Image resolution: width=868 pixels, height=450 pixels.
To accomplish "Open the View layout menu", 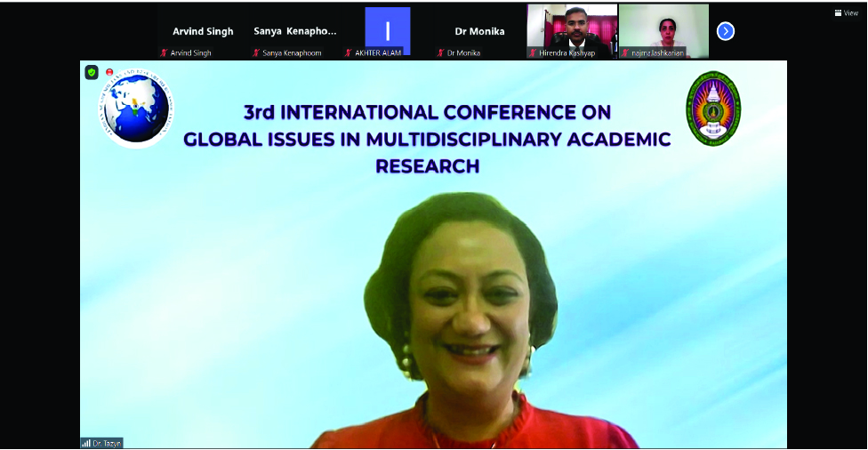I will point(846,12).
